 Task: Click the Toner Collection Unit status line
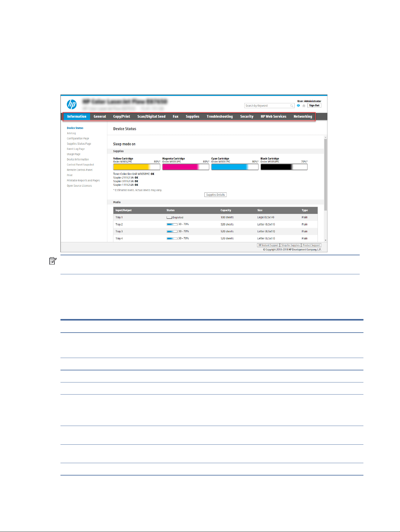[134, 174]
